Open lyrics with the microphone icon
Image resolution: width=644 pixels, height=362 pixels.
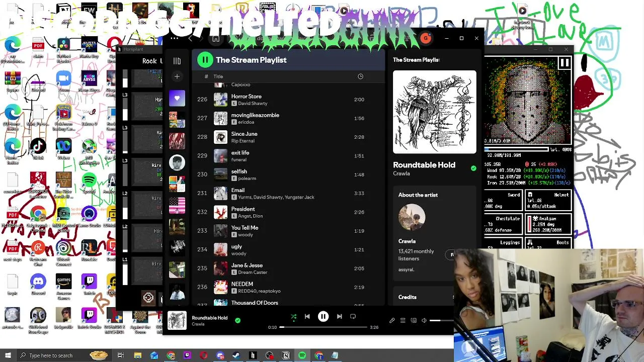392,320
